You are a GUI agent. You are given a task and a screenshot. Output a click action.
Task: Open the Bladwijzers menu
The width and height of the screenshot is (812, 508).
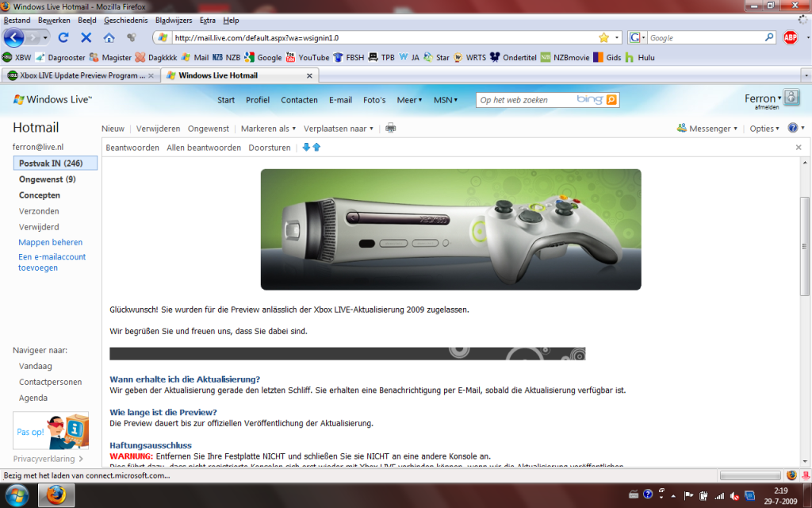174,20
